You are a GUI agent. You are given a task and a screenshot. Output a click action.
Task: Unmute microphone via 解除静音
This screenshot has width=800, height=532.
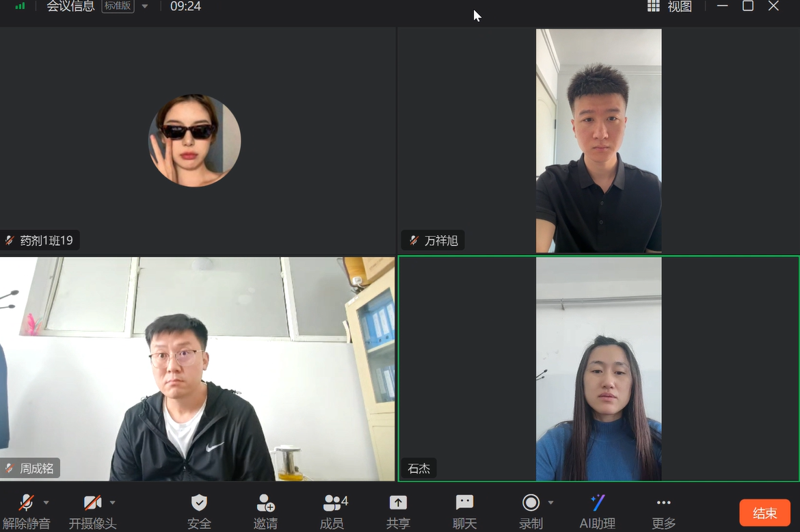click(26, 503)
